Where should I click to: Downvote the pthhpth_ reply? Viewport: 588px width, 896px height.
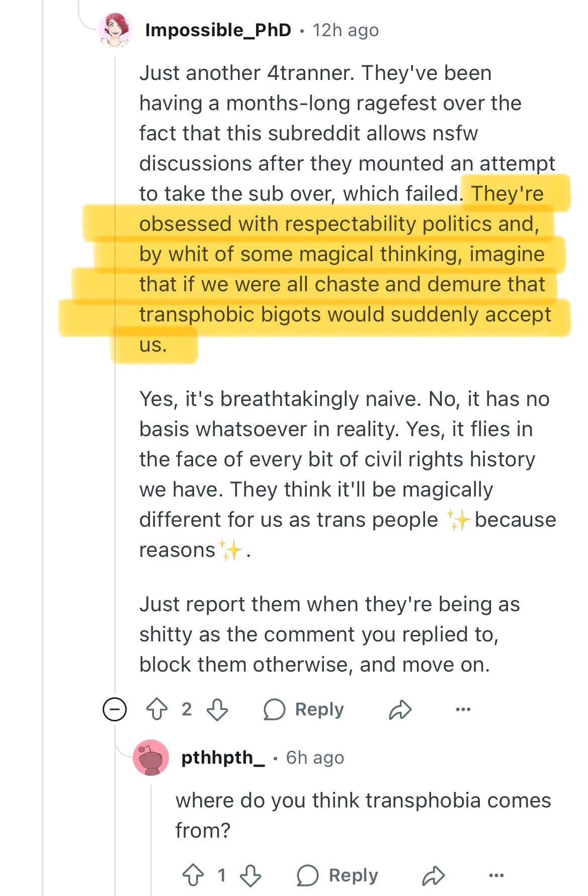250,875
